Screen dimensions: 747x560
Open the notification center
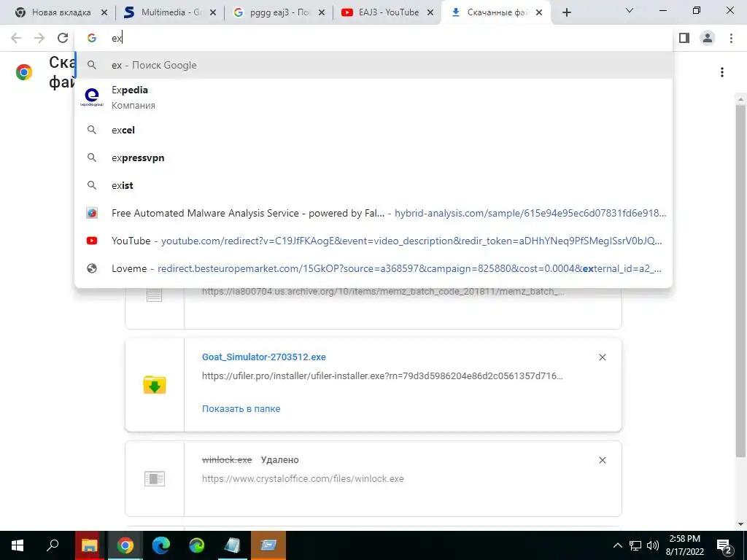(724, 546)
